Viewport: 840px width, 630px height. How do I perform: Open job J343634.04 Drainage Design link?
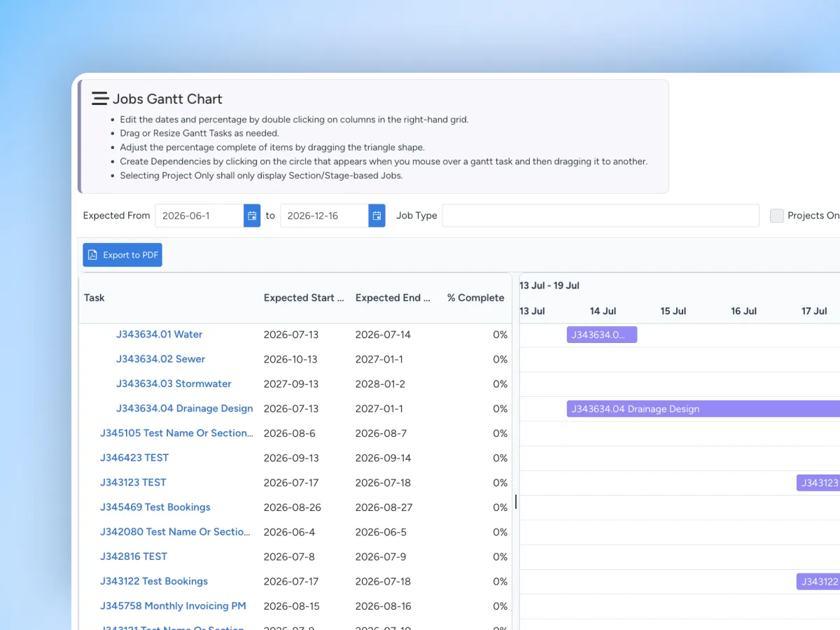(184, 409)
